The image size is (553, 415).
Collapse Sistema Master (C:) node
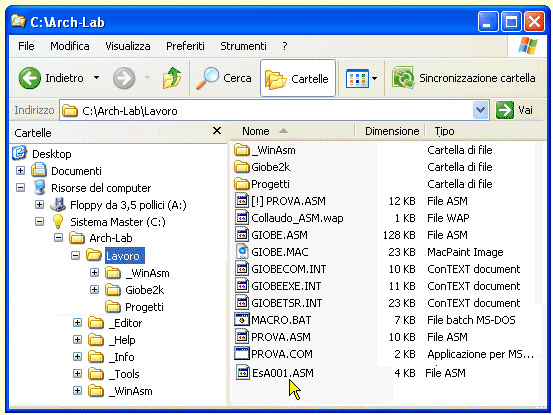[x=40, y=221]
